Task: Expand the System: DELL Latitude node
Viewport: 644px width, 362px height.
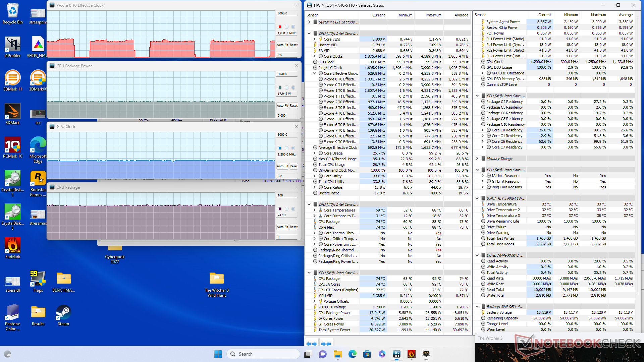Action: [309, 22]
